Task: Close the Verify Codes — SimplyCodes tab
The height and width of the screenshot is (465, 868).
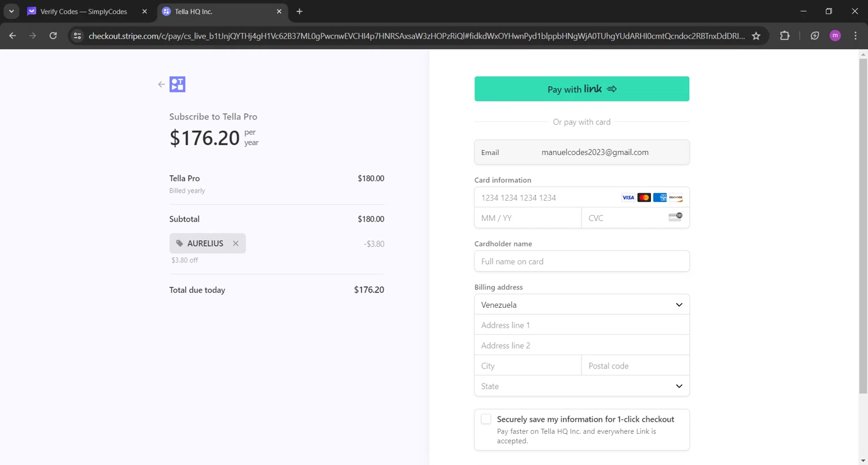Action: click(x=145, y=12)
